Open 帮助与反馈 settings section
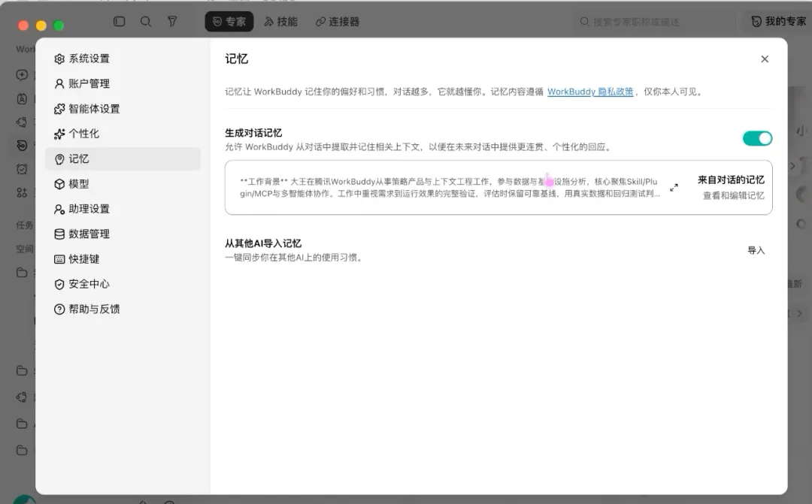 [x=123, y=309]
